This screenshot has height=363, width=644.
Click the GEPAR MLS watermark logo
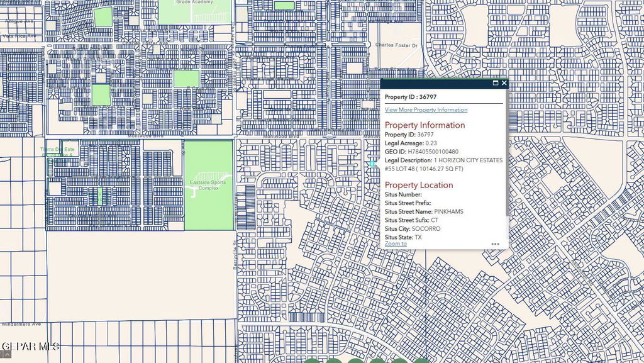tap(30, 346)
